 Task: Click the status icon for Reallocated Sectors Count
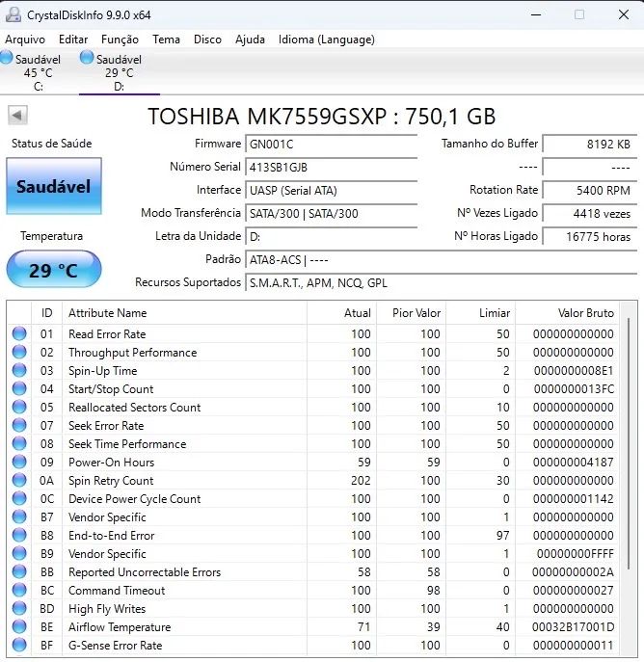click(19, 407)
